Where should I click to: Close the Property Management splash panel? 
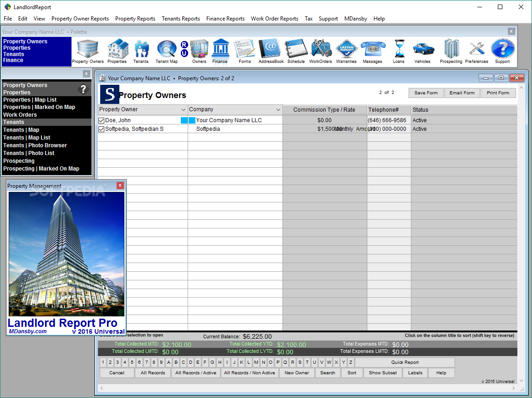pos(120,186)
